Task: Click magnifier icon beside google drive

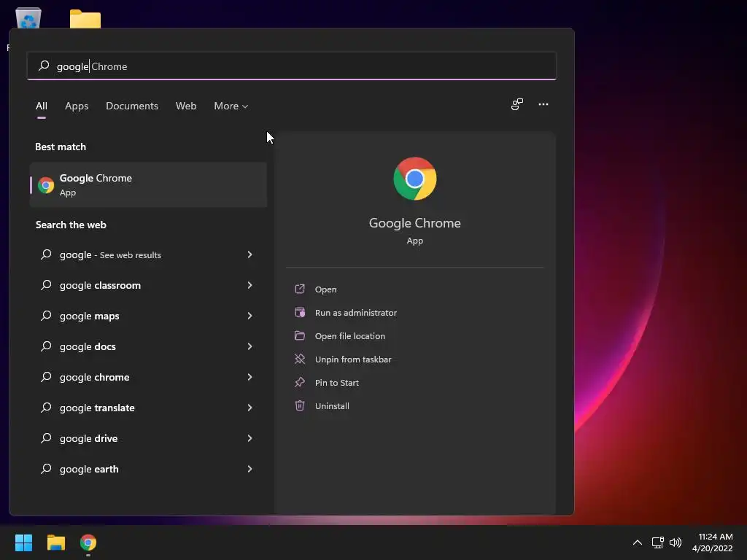Action: pyautogui.click(x=46, y=438)
